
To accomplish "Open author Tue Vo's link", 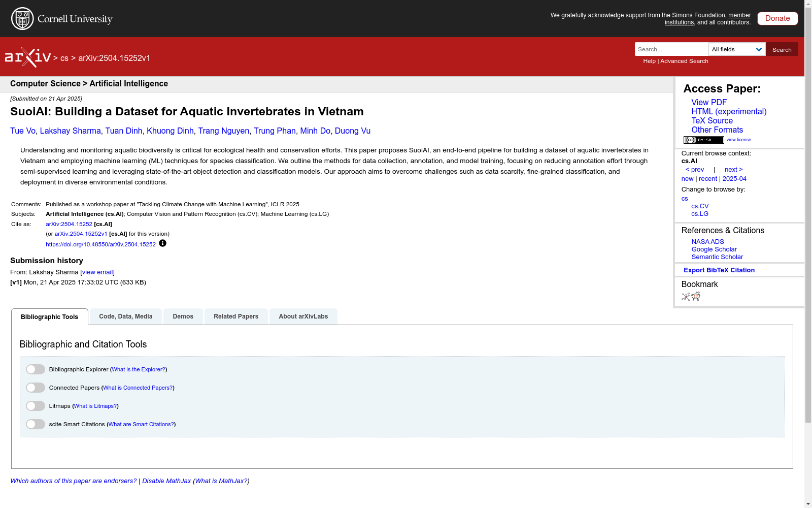I will pos(23,131).
